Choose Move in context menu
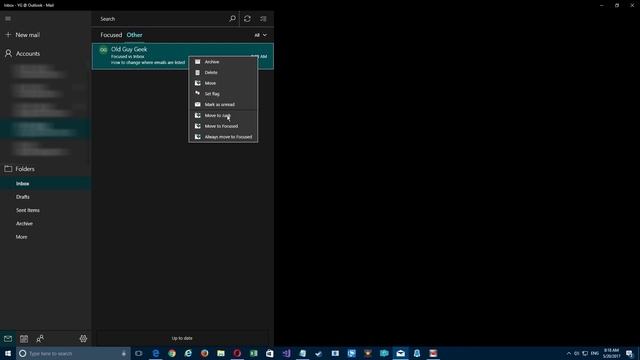The width and height of the screenshot is (640, 360). [x=223, y=83]
